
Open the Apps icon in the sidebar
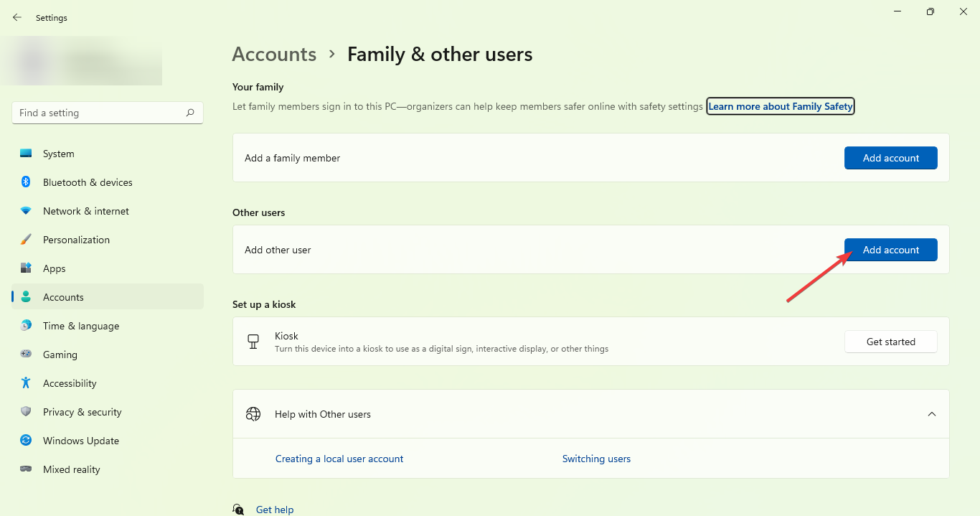coord(26,268)
